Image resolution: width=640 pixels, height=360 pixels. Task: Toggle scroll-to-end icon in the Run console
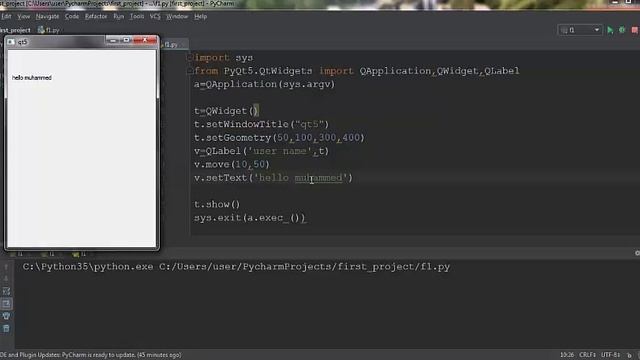[x=6, y=303]
